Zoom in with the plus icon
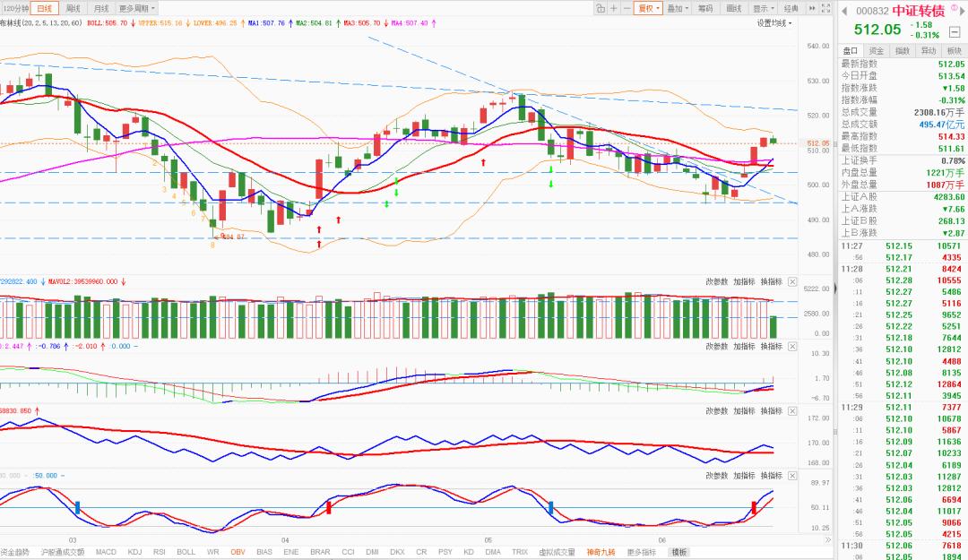968x560 pixels. click(614, 9)
